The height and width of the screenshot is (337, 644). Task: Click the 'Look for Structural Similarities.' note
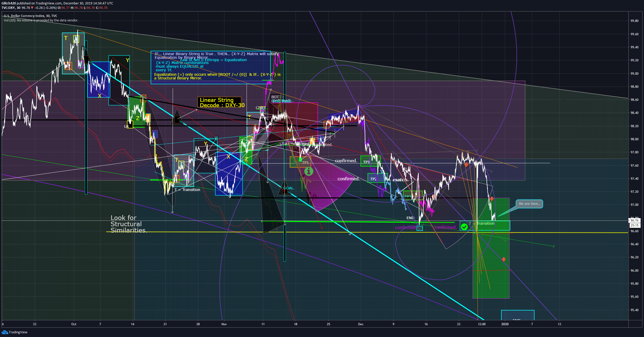coord(129,224)
